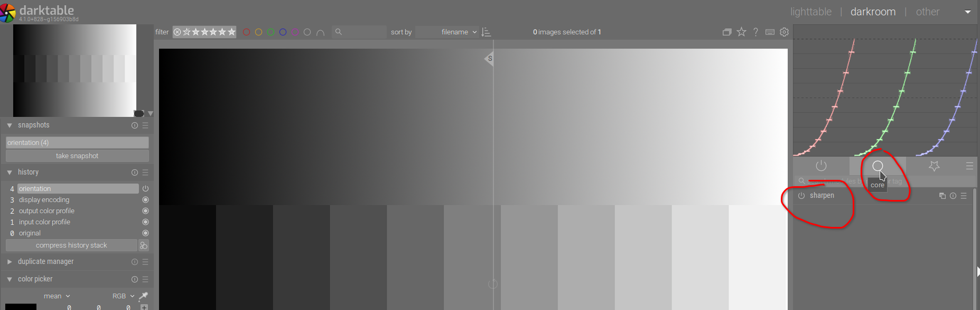The image size is (980, 310).
Task: Open RGB color model dropdown
Action: tap(123, 296)
